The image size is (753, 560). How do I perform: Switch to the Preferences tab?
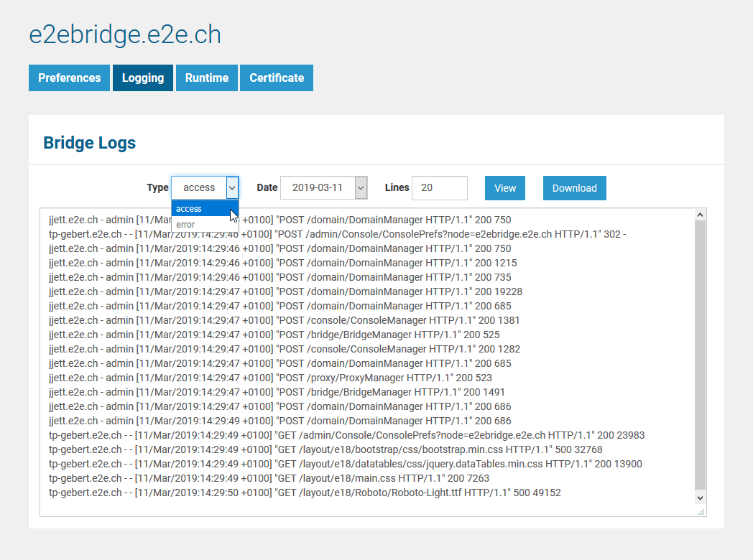point(69,78)
